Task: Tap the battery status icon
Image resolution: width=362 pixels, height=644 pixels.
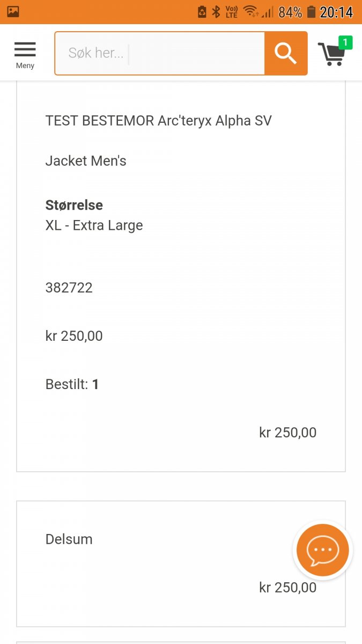Action: coord(311,12)
